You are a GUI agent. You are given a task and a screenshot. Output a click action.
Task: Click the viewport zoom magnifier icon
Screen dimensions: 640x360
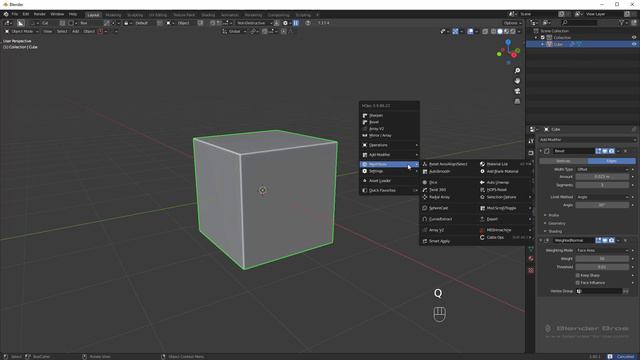pyautogui.click(x=517, y=71)
